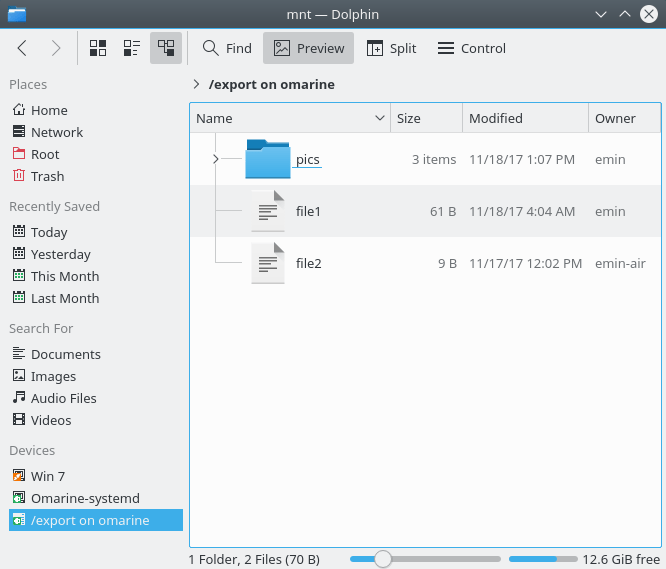Image resolution: width=666 pixels, height=569 pixels.
Task: Switch to Icons view mode
Action: 98,48
